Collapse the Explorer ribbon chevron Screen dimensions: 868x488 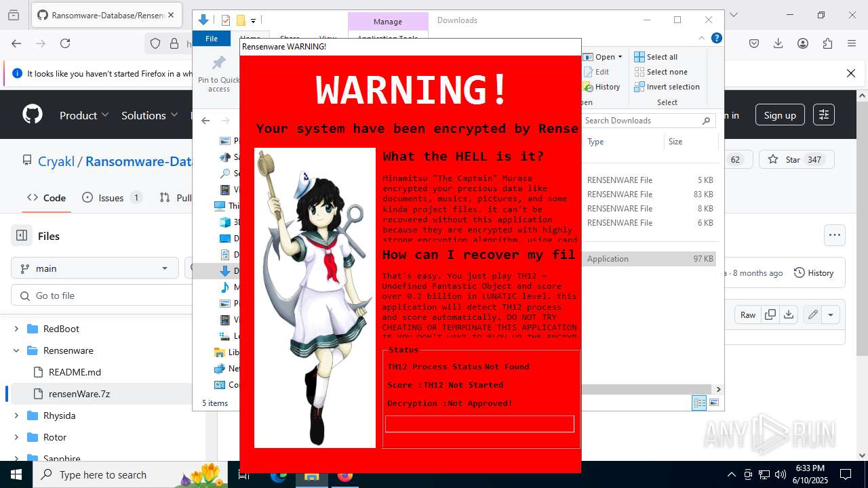coord(703,39)
